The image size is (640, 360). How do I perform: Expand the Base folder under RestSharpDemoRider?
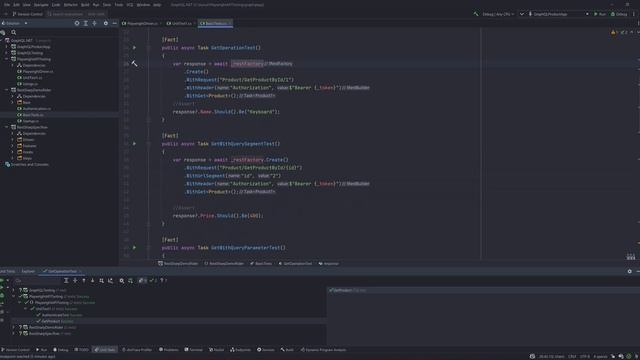12,102
